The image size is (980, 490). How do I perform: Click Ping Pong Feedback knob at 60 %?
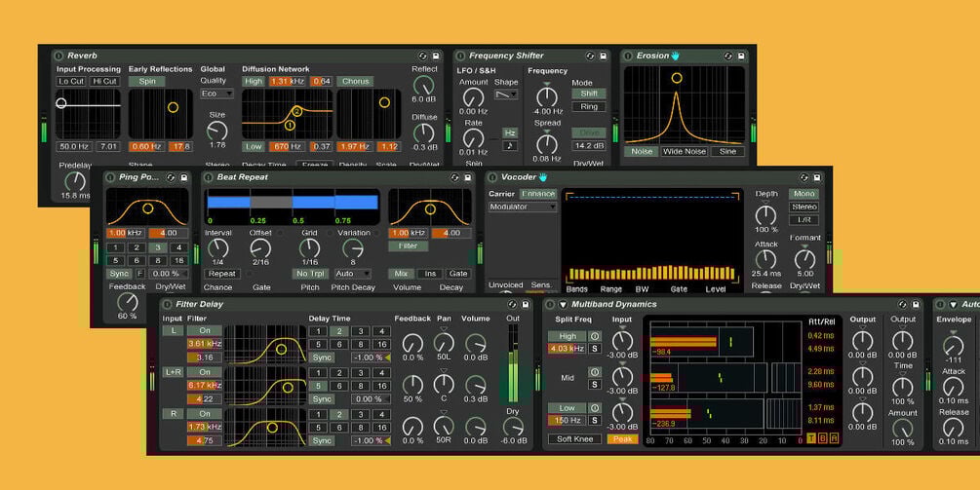[x=128, y=302]
